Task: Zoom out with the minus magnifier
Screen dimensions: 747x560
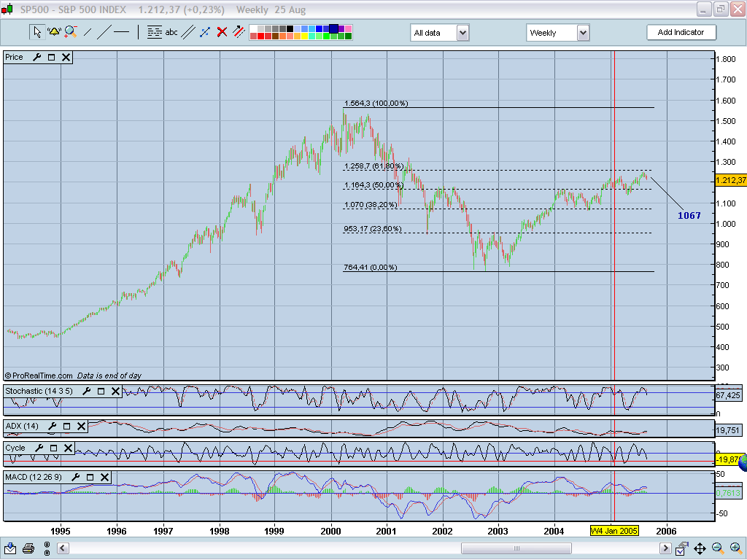Action: pyautogui.click(x=718, y=548)
